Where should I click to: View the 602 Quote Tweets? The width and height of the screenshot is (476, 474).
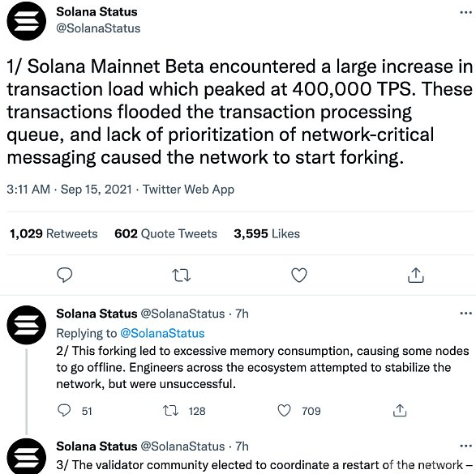point(165,233)
